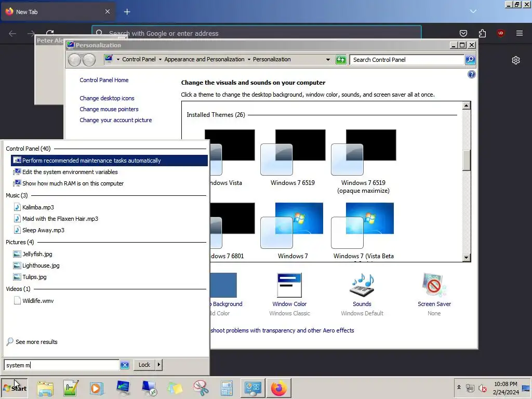Open Firefox application menu
The width and height of the screenshot is (532, 399).
click(519, 33)
